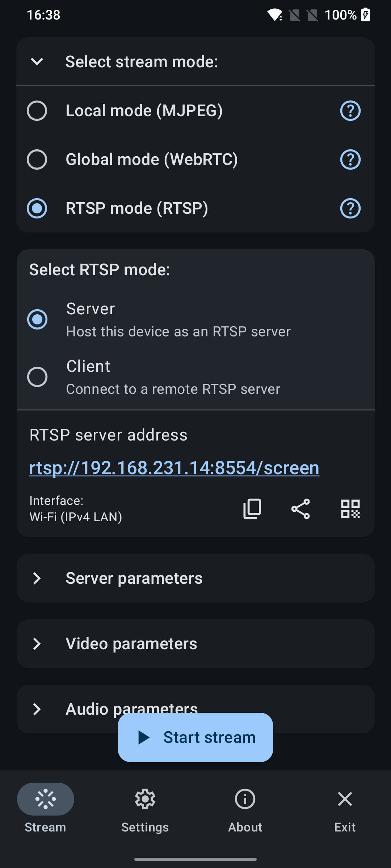Viewport: 391px width, 868px height.
Task: Copy the RTSP server address
Action: point(252,509)
